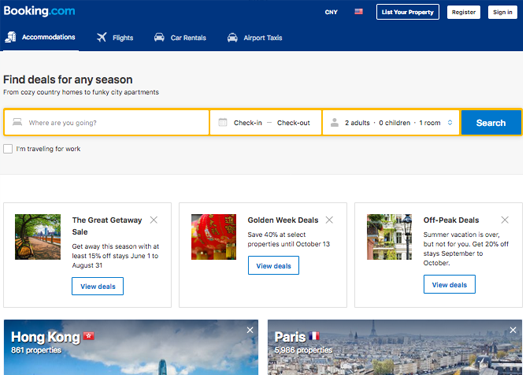View deals for Off-Peak Deals
The width and height of the screenshot is (523, 375).
(x=450, y=285)
